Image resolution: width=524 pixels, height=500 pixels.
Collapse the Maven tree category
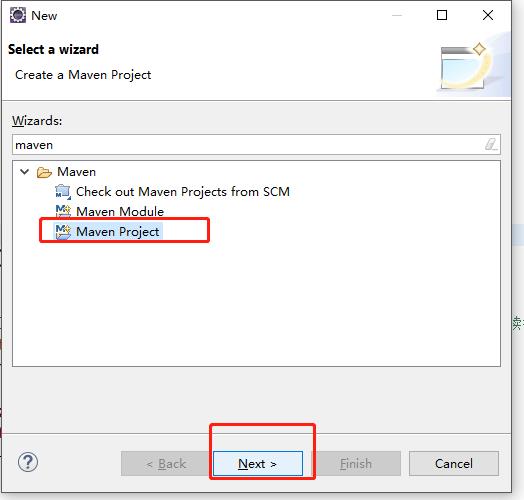coord(24,172)
